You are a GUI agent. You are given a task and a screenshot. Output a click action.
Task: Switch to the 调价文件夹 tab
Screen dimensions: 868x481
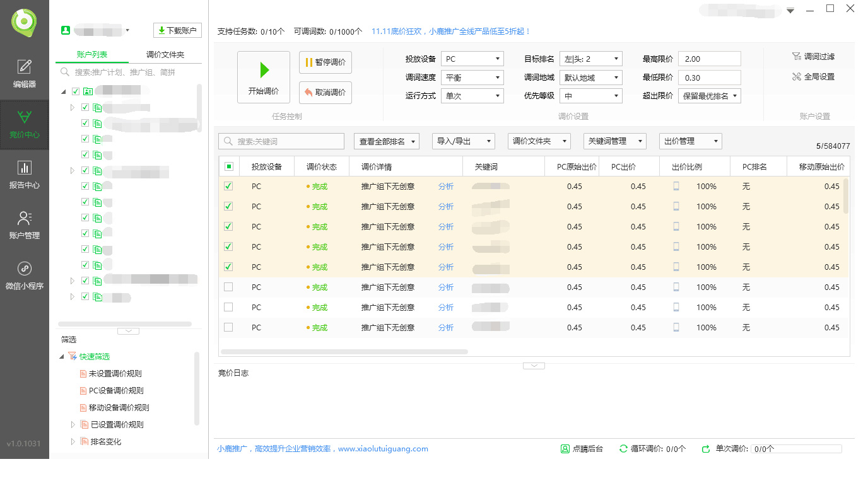click(165, 55)
